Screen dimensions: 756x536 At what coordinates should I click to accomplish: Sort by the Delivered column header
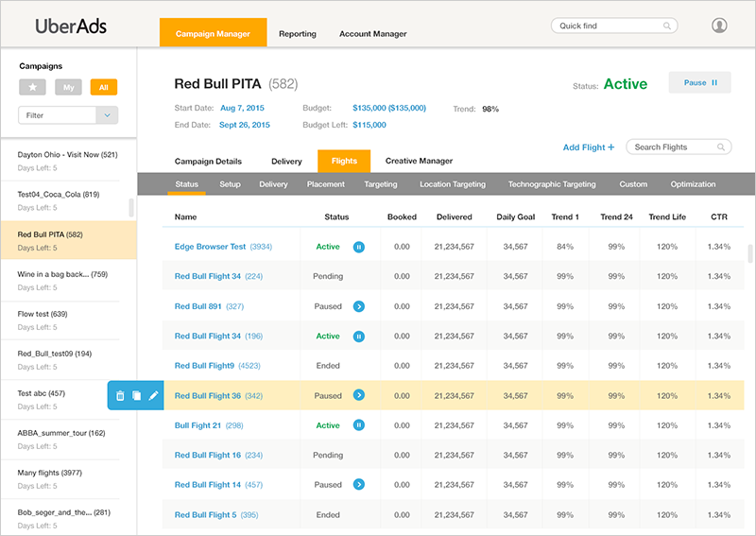tap(455, 217)
